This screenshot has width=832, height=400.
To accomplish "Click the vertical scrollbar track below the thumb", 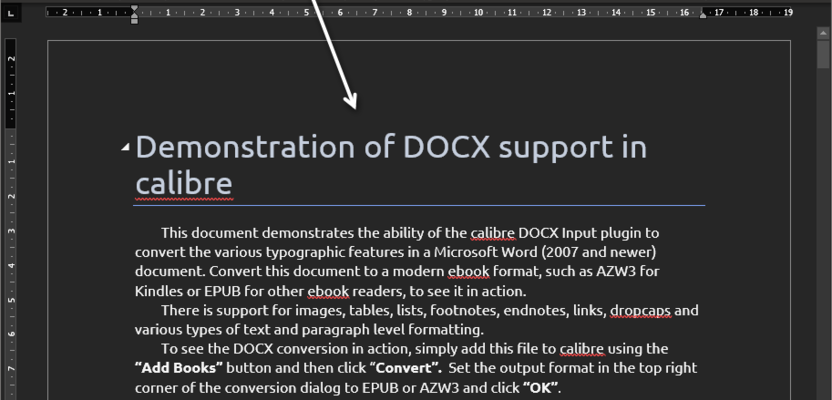I will 823,250.
